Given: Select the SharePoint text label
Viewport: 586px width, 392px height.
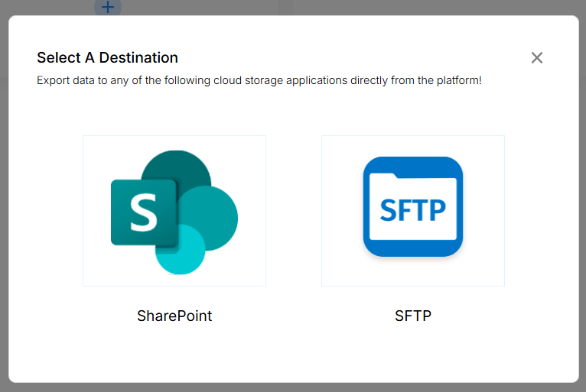Looking at the screenshot, I should [x=174, y=316].
